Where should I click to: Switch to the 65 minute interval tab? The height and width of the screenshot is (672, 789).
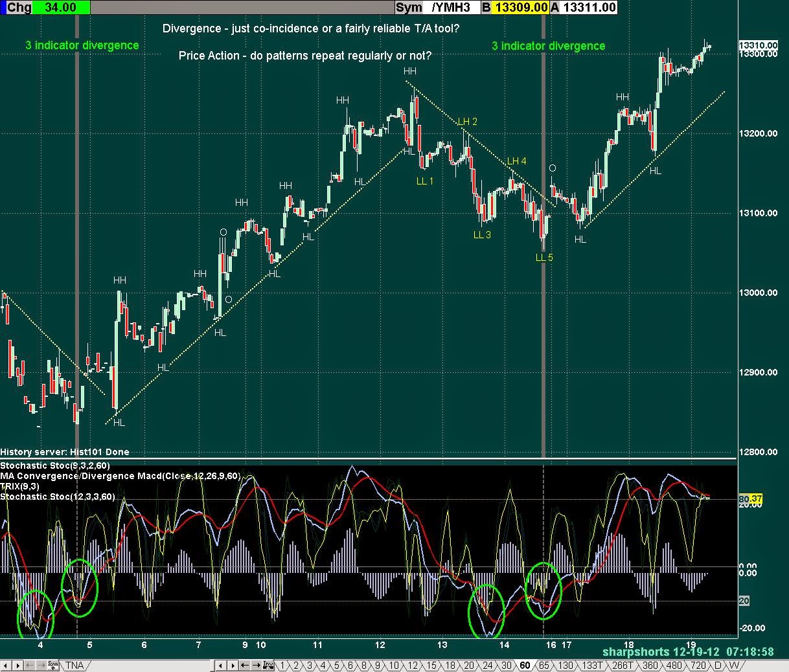[543, 666]
